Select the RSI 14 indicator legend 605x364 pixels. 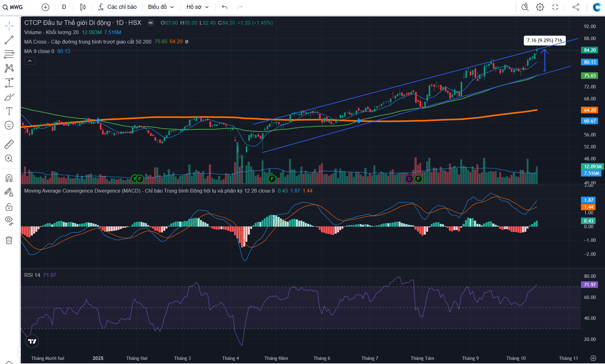[x=32, y=275]
